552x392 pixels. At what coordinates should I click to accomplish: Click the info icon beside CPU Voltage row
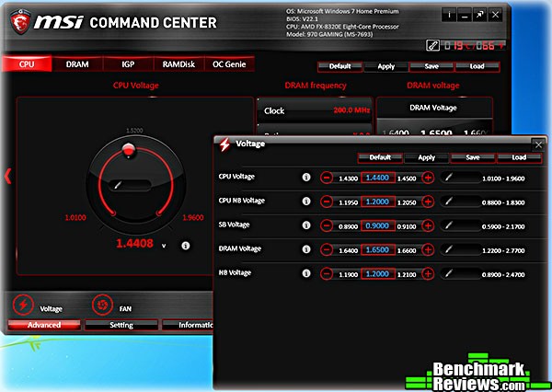[x=306, y=177]
